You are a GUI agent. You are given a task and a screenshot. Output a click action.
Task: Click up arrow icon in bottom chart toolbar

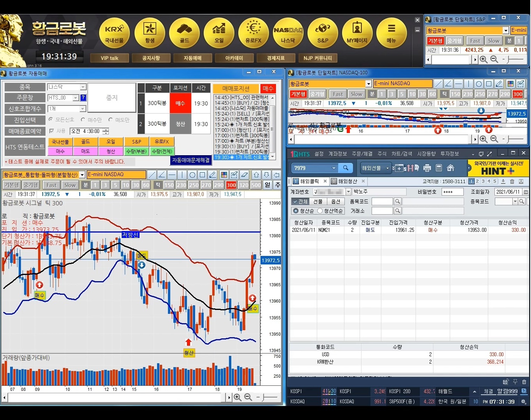pyautogui.click(x=256, y=175)
